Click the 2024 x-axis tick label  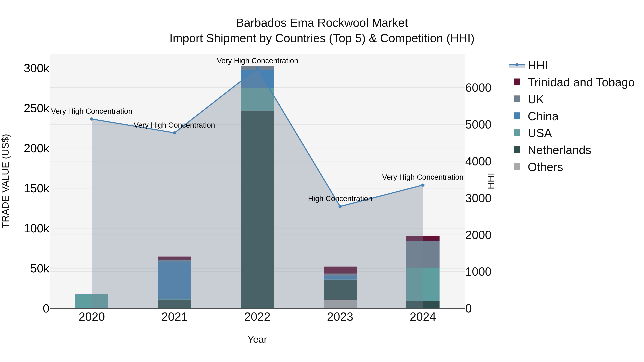click(x=423, y=317)
